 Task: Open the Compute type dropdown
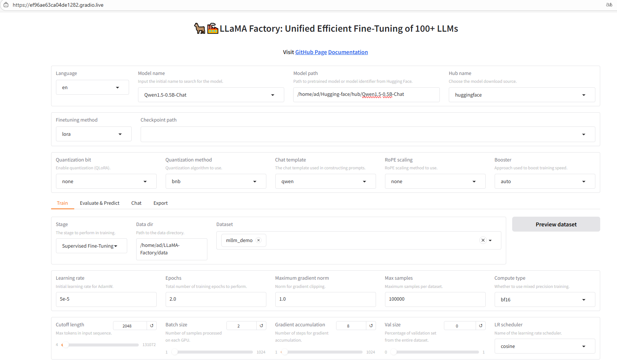[545, 299]
